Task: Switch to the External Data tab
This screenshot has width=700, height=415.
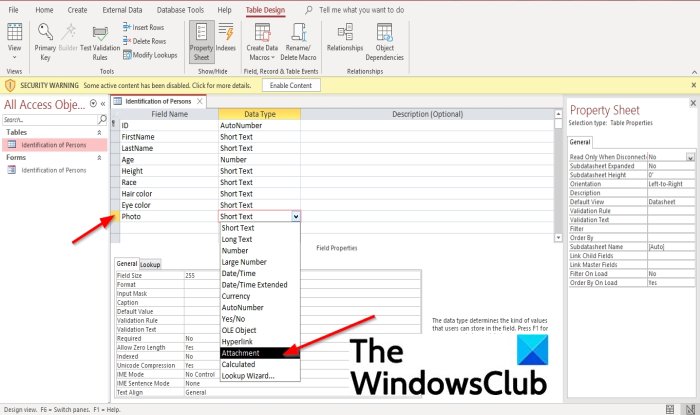Action: click(x=122, y=10)
